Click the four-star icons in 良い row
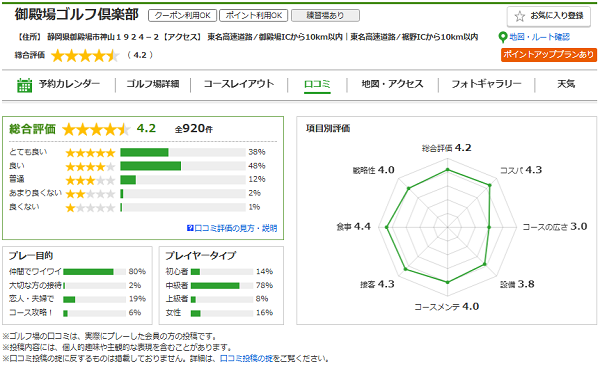600x373 pixels. click(90, 166)
